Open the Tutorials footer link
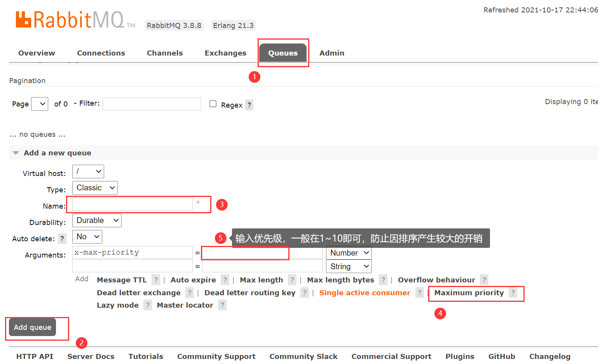Viewport: 598px width, 364px height. tap(146, 356)
